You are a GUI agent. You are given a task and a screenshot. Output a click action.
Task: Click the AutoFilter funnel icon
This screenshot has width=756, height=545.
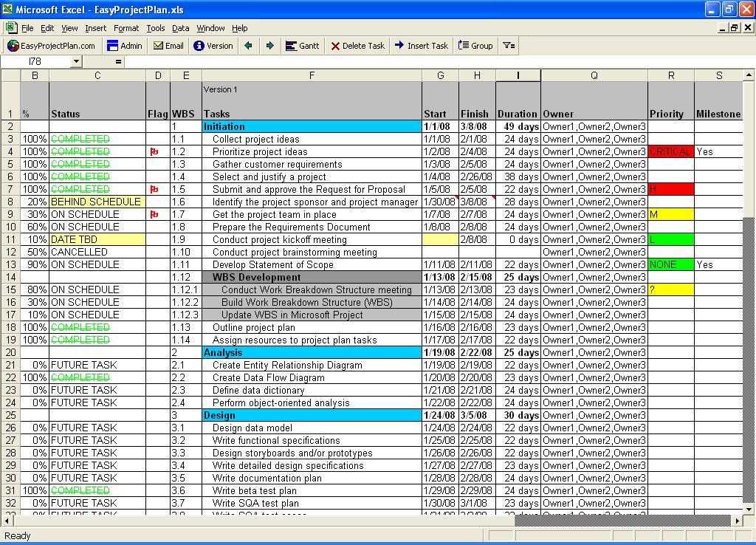[x=507, y=45]
